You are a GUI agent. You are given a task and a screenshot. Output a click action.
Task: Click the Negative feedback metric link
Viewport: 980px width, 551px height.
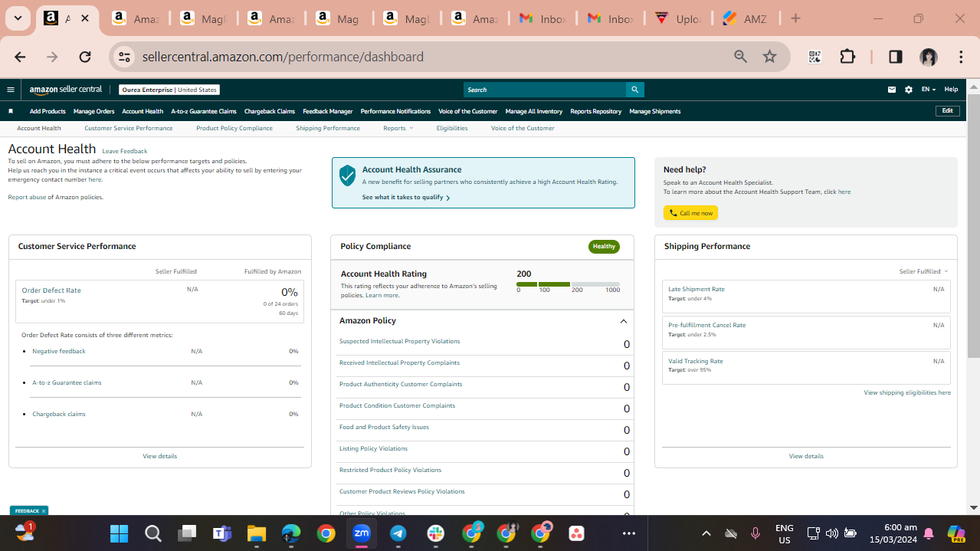pos(59,351)
